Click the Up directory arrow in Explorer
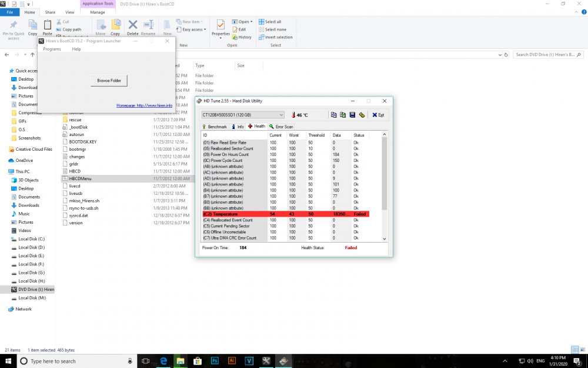588x368 pixels. [x=32, y=55]
